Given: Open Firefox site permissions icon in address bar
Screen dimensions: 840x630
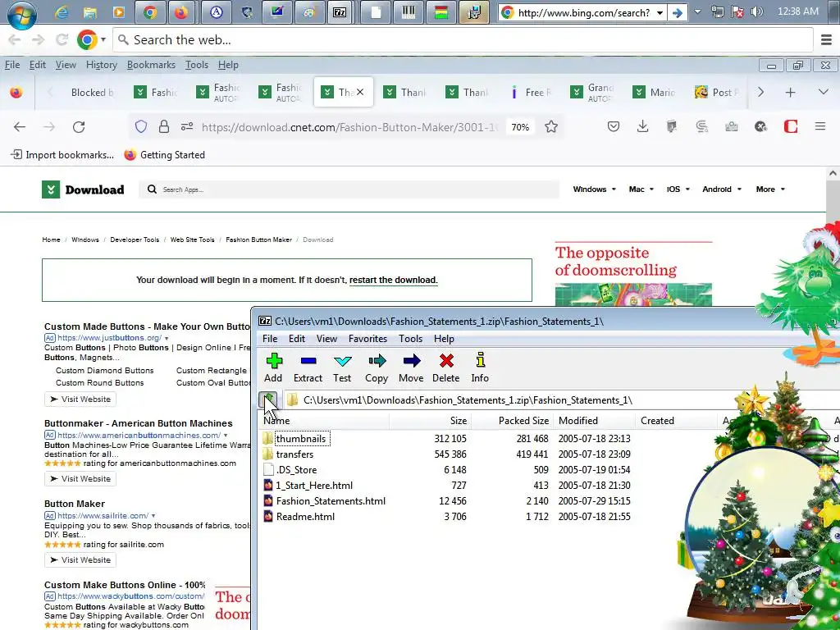Looking at the screenshot, I should (x=187, y=127).
